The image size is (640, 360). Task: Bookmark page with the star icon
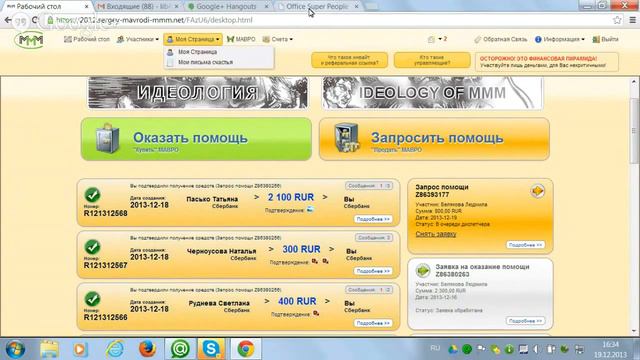pyautogui.click(x=617, y=20)
